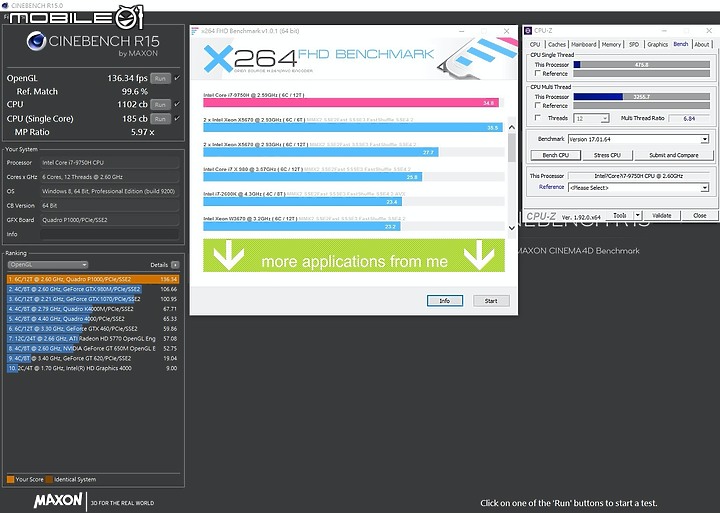Toggle the OpenGL test checkmark
Screen dimensions: 720x513
(177, 78)
